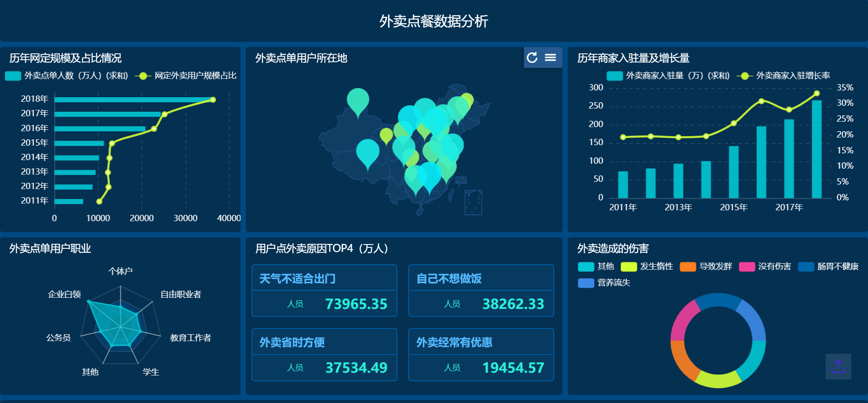Image resolution: width=868 pixels, height=403 pixels.
Task: Toggle 外卖商家入驻增长率 legend series
Action: (x=783, y=76)
